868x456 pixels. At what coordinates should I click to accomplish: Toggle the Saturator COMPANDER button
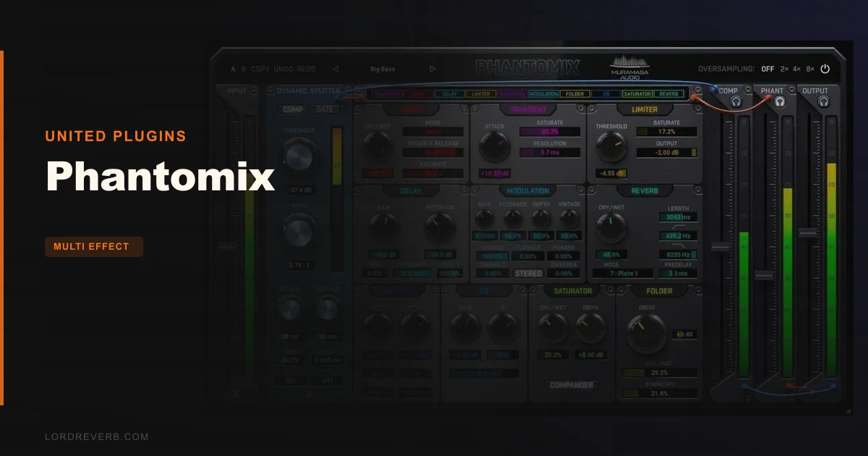click(x=571, y=385)
